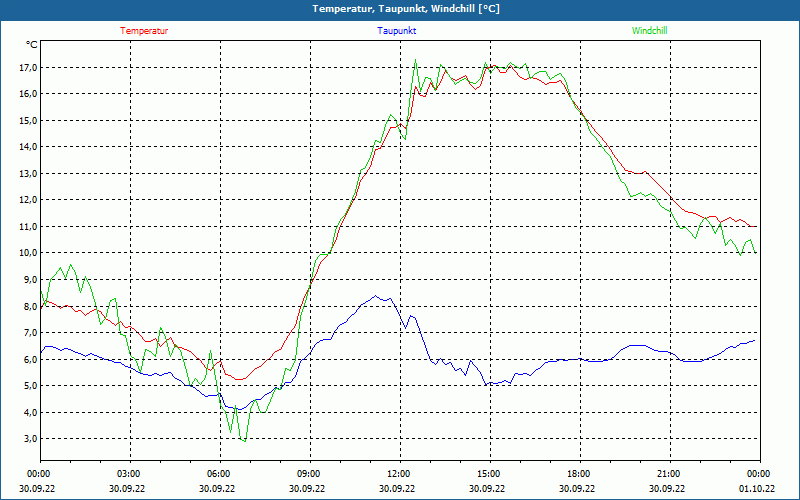Click the 14,0 value on the y-axis

click(x=28, y=147)
